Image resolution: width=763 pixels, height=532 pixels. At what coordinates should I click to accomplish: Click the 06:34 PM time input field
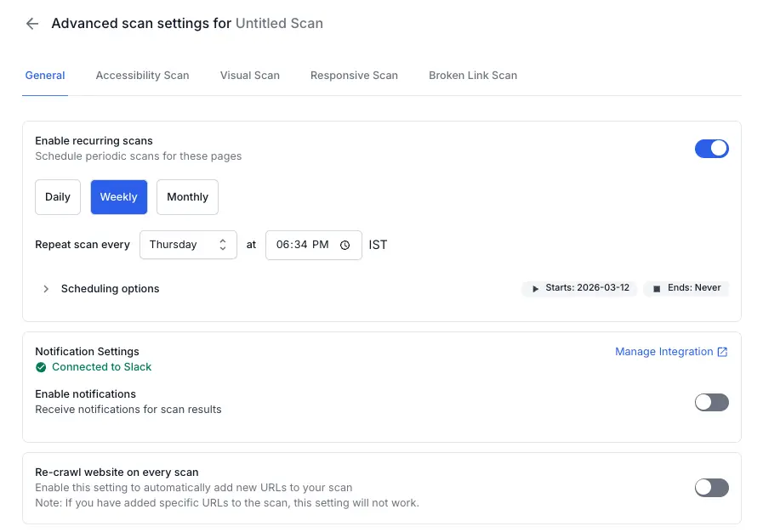point(303,245)
